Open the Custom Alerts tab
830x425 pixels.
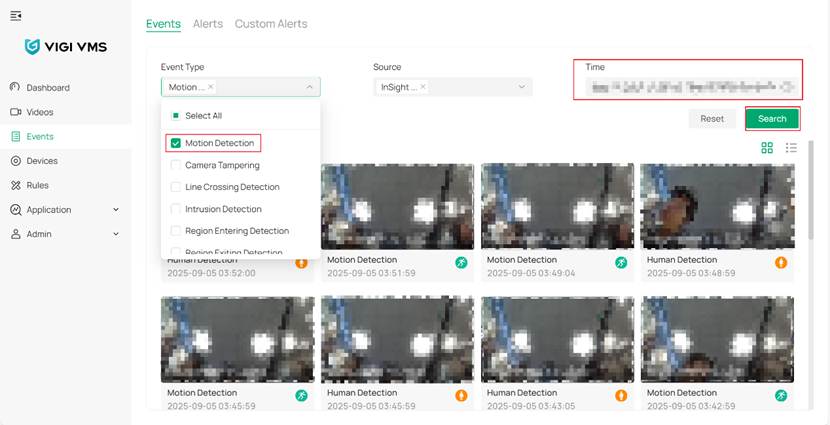[271, 24]
